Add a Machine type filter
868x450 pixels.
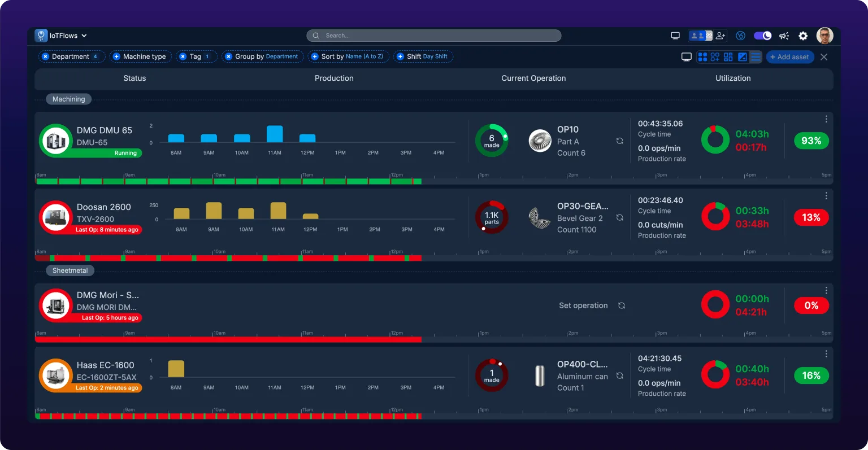[x=116, y=56]
